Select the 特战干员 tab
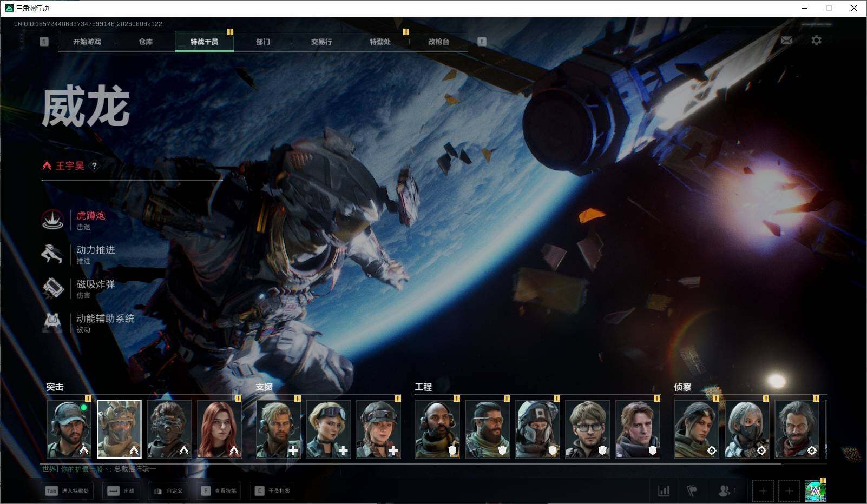The height and width of the screenshot is (504, 867). pos(204,42)
